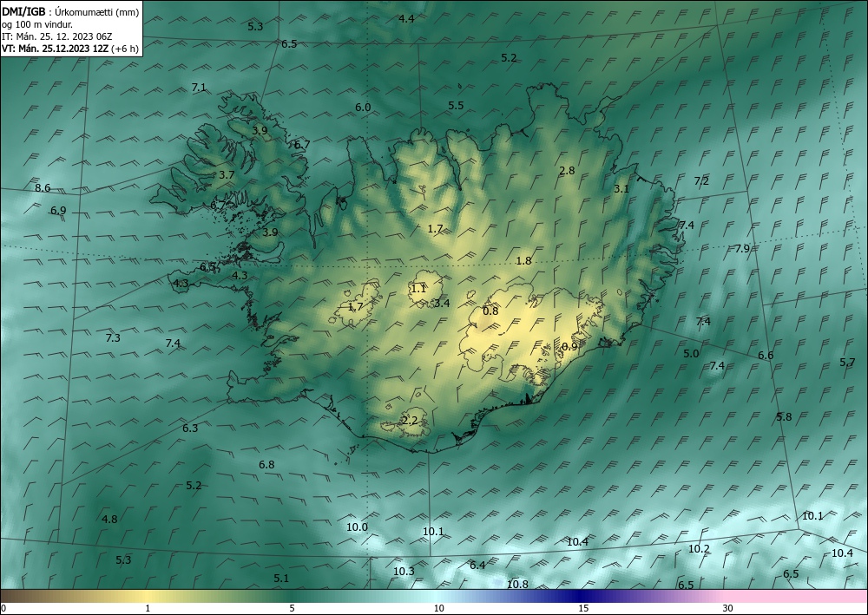Image resolution: width=868 pixels, height=615 pixels.
Task: Click the '(+6 h)' forecast offset label
Action: [125, 49]
